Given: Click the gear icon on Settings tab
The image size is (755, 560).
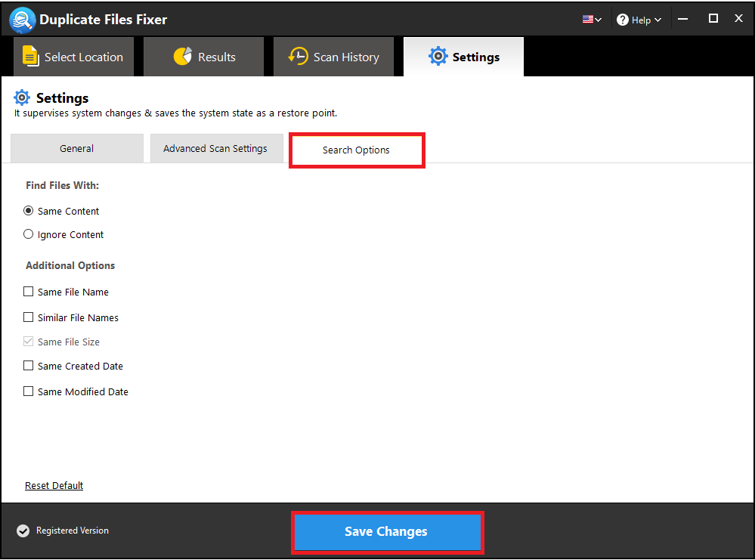Looking at the screenshot, I should pyautogui.click(x=438, y=57).
